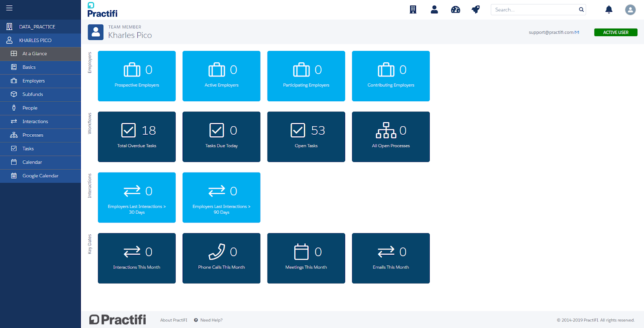The image size is (644, 328).
Task: Open Interactions This Month tile
Action: [137, 258]
